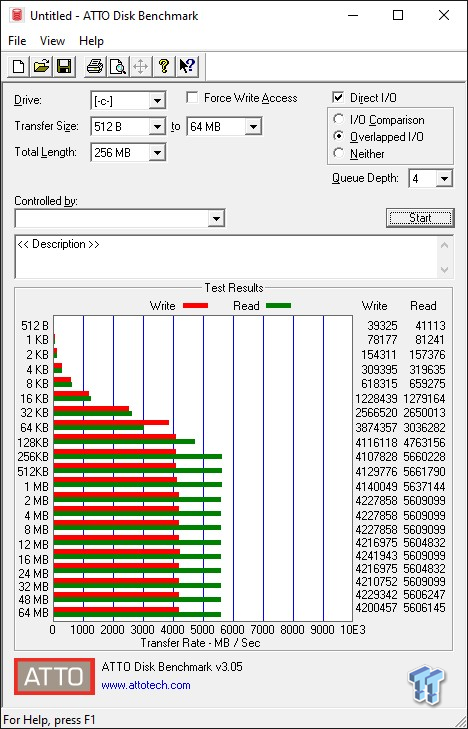Click the yellow question mark About icon
The image size is (468, 729).
click(x=164, y=66)
